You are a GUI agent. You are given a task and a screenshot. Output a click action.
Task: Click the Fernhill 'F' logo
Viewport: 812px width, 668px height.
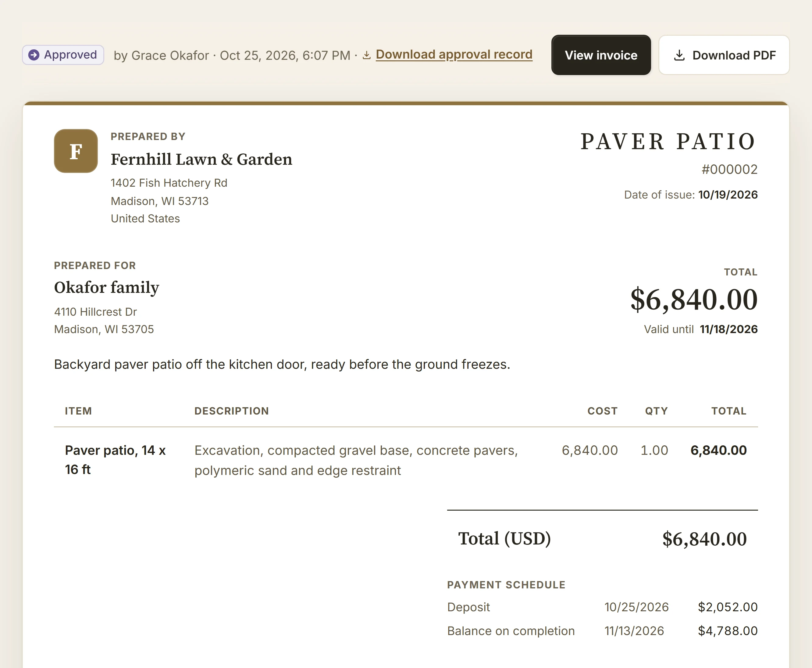pyautogui.click(x=76, y=151)
